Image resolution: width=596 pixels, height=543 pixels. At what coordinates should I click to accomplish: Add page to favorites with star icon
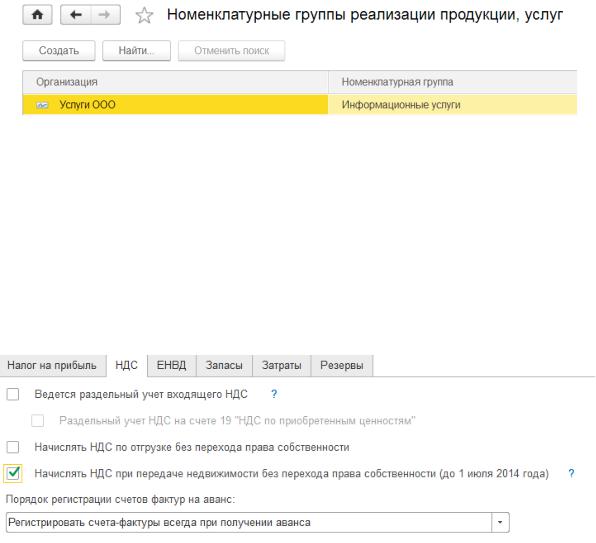pos(144,16)
